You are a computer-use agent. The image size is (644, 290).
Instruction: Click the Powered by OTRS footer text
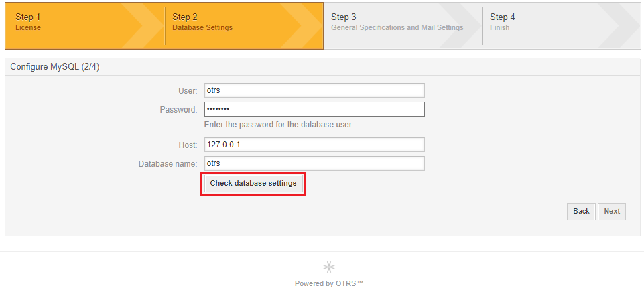[329, 283]
